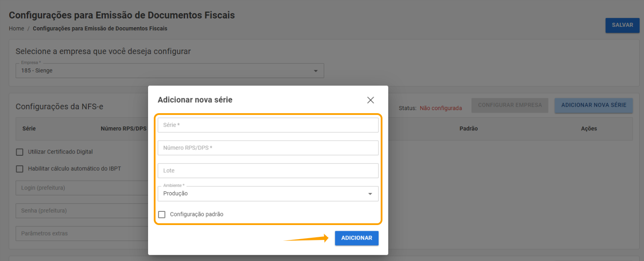Image resolution: width=644 pixels, height=261 pixels.
Task: Open the Empresa dropdown 185 - Sienge
Action: pyautogui.click(x=170, y=71)
